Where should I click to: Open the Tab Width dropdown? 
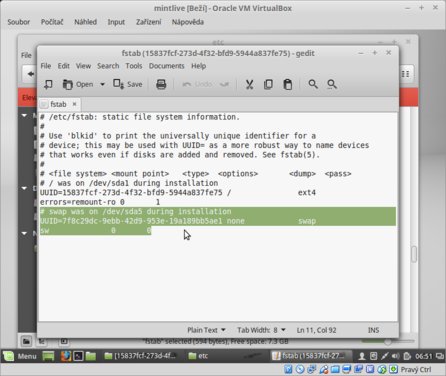tap(261, 330)
